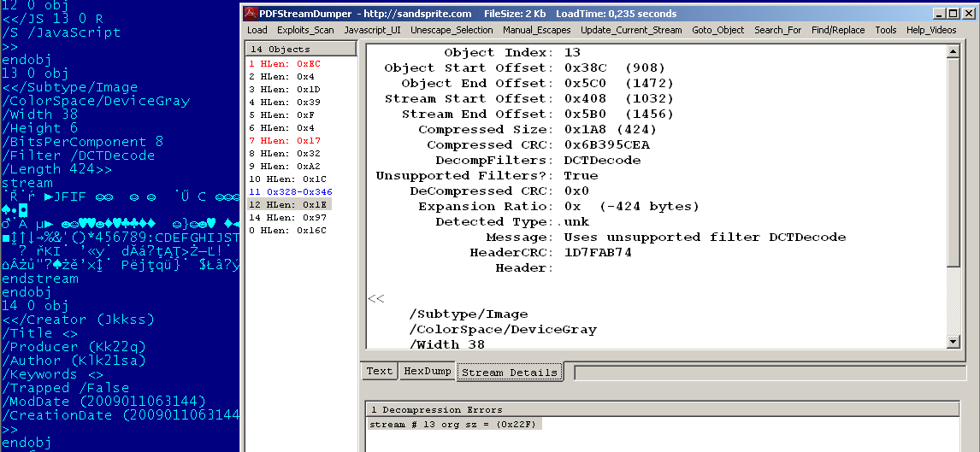Open the Search_For menu

[777, 30]
